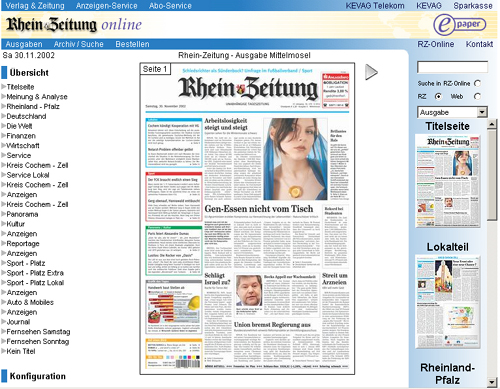Click the 'Rheinland-Pfalz' thumbnail heading

tap(448, 374)
